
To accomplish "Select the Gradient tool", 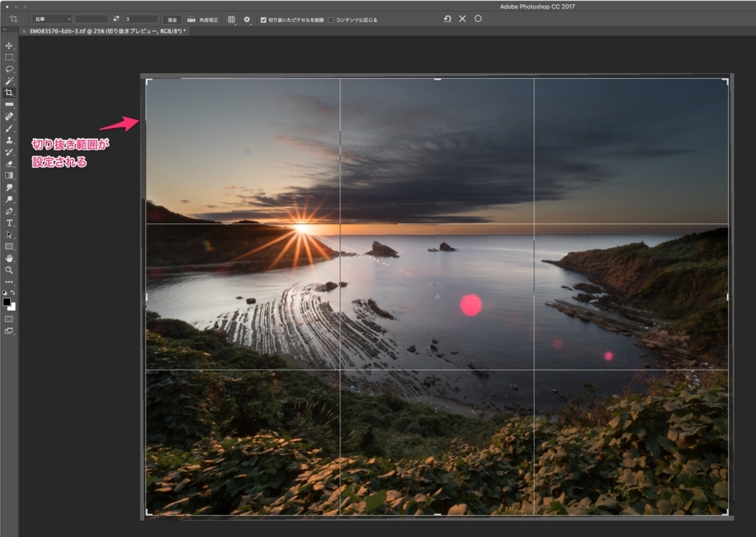I will click(9, 176).
